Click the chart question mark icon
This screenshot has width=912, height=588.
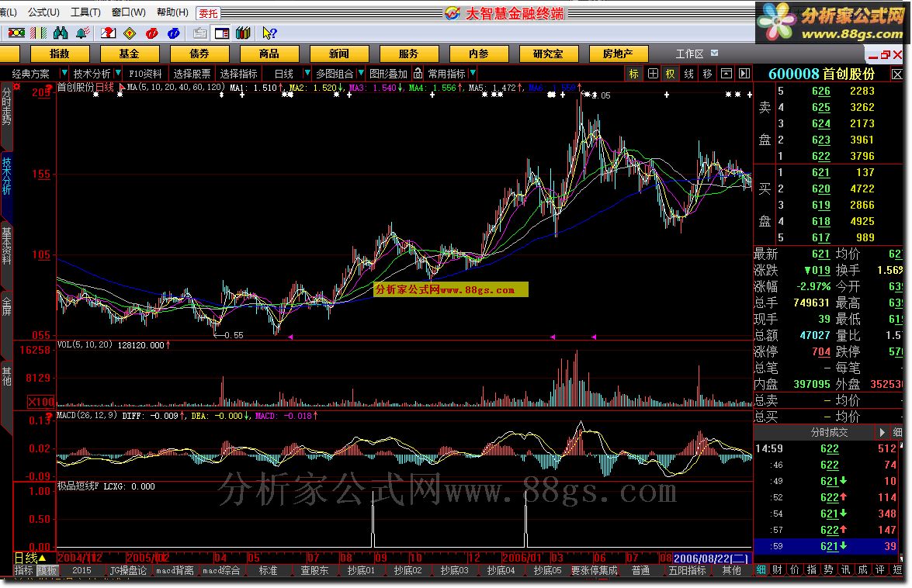(x=108, y=33)
